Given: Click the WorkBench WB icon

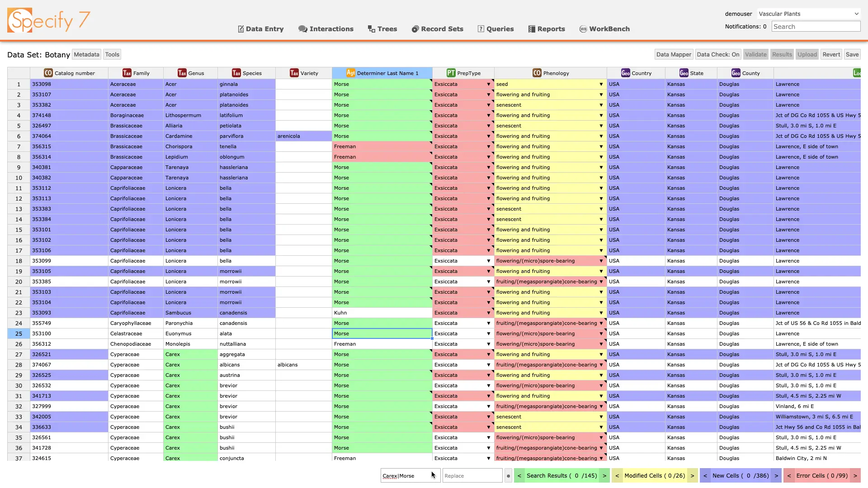Looking at the screenshot, I should (x=583, y=29).
